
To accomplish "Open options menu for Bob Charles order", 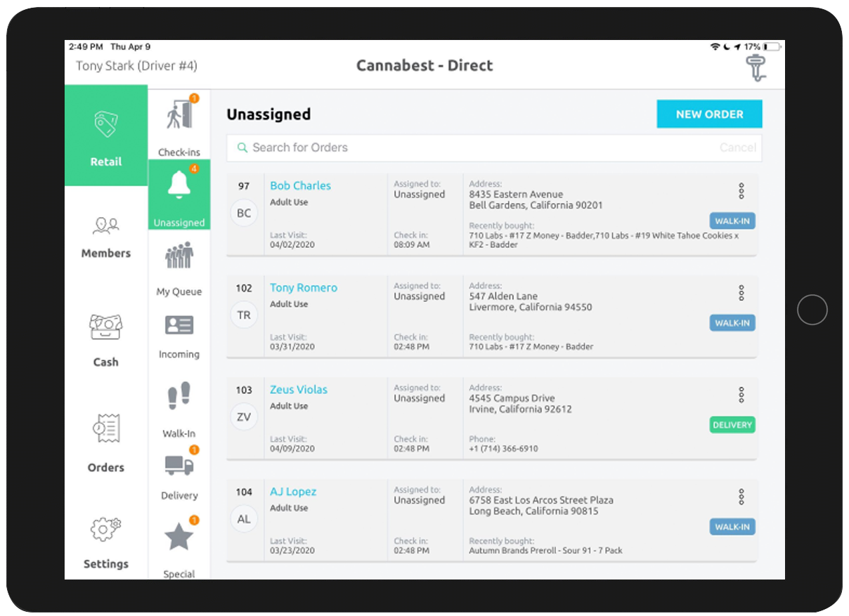I will click(741, 190).
